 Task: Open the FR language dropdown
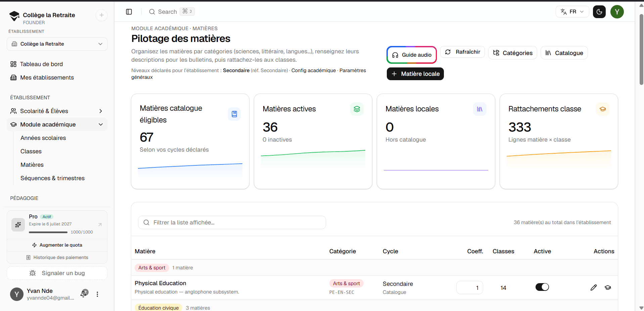572,12
